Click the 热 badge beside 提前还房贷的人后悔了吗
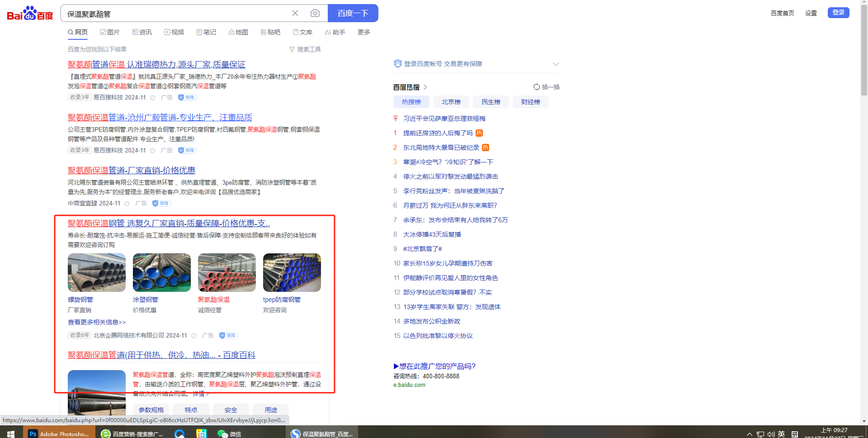The image size is (868, 438). click(479, 133)
